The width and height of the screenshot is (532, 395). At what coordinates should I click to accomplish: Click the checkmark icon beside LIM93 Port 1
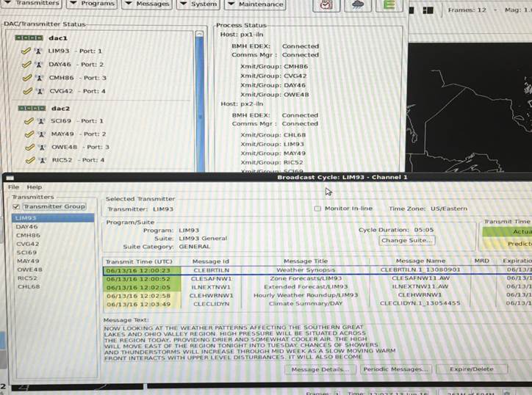26,51
